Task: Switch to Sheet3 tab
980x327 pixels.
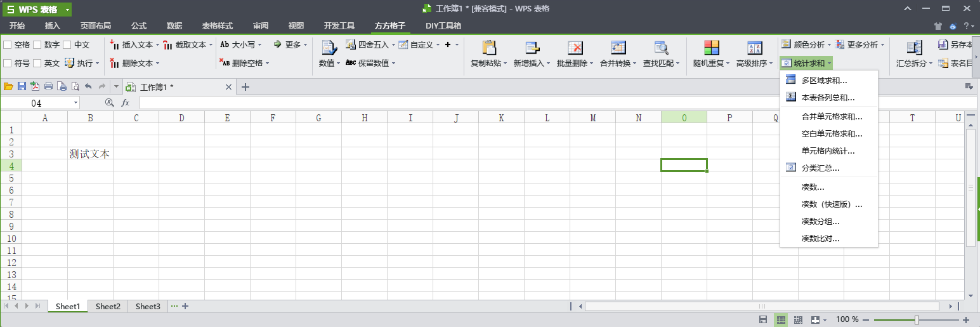Action: tap(148, 306)
